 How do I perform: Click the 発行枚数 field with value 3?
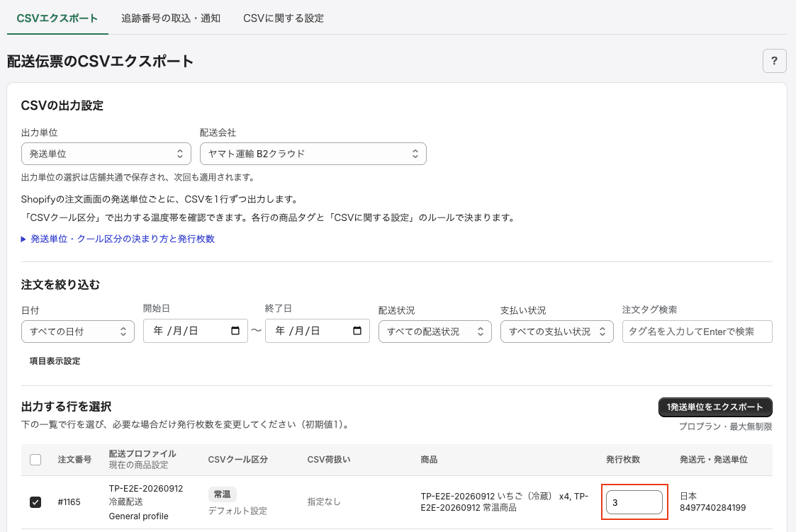click(634, 502)
